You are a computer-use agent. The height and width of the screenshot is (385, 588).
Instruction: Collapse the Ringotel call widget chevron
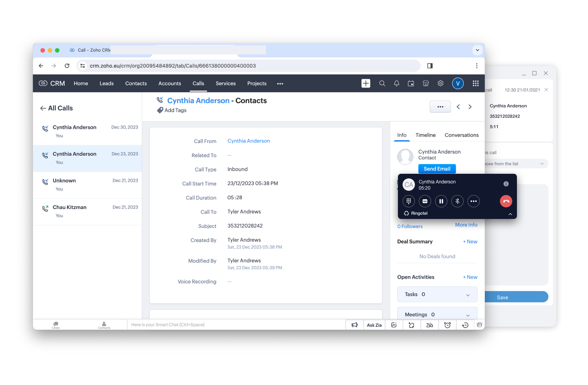coord(510,214)
